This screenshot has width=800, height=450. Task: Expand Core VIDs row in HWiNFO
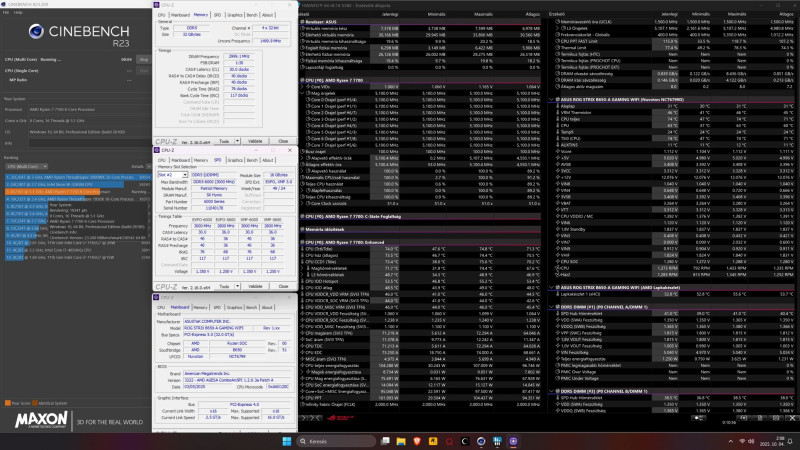pos(303,87)
